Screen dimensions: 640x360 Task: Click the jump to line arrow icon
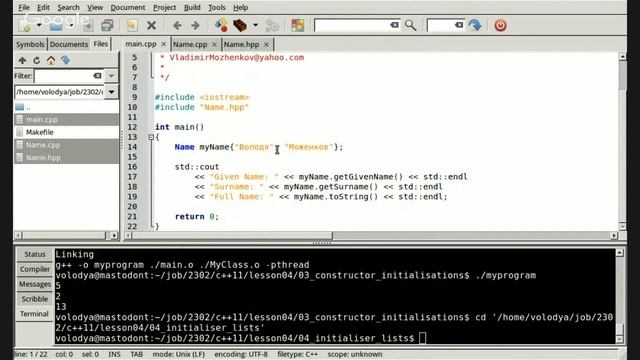tap(475, 25)
